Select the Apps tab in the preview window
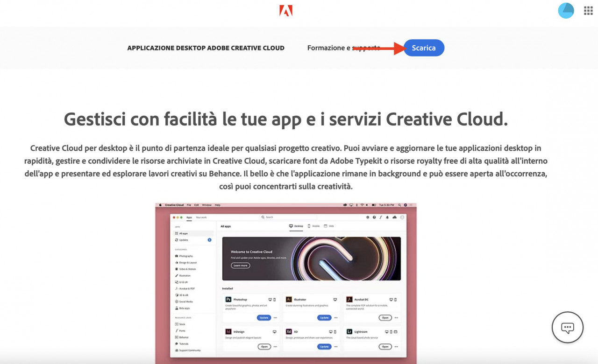The width and height of the screenshot is (598, 364). pyautogui.click(x=189, y=217)
